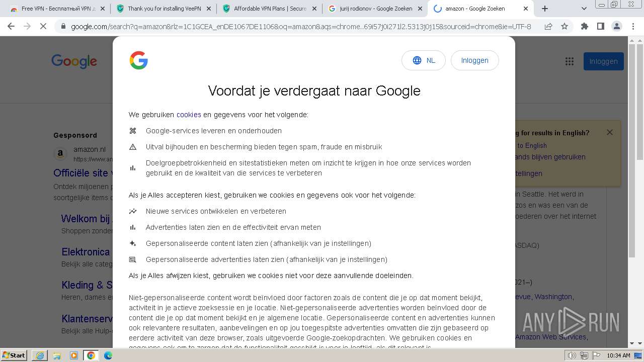Open the Google apps grid icon
Image resolution: width=644 pixels, height=362 pixels.
570,61
